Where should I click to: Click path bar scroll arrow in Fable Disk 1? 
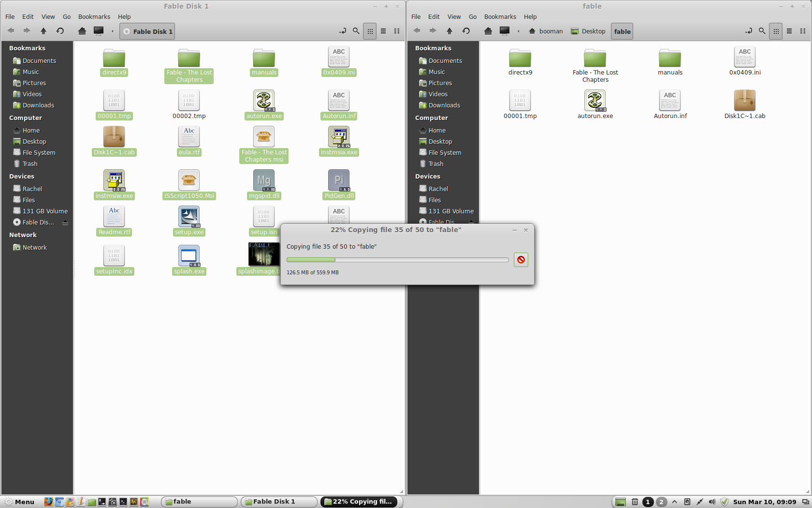tap(113, 31)
